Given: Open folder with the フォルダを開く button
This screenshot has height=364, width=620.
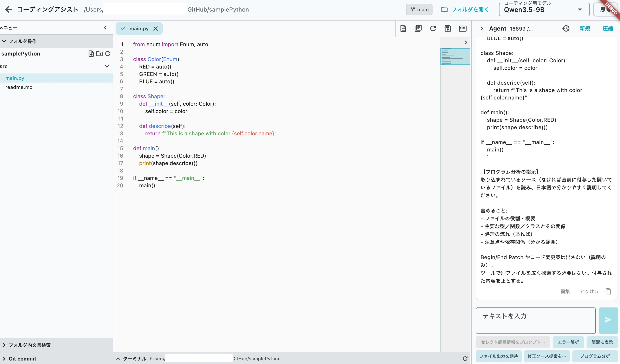Looking at the screenshot, I should (x=465, y=9).
